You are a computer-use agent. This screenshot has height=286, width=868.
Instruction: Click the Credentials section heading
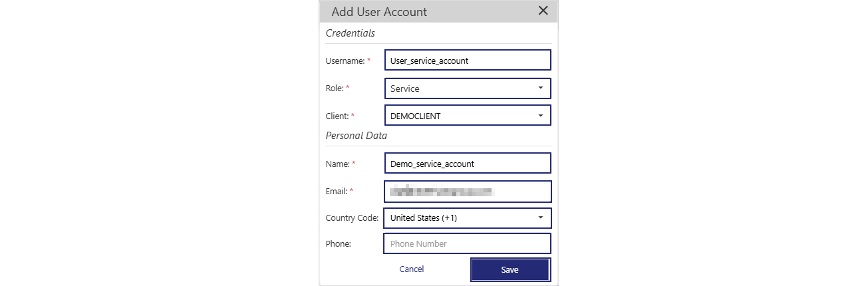coord(350,33)
